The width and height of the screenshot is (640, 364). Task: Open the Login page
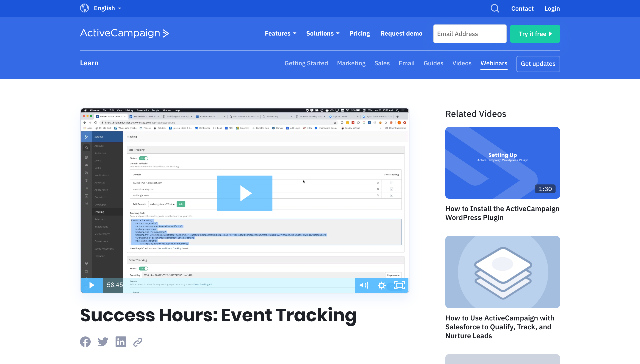552,8
